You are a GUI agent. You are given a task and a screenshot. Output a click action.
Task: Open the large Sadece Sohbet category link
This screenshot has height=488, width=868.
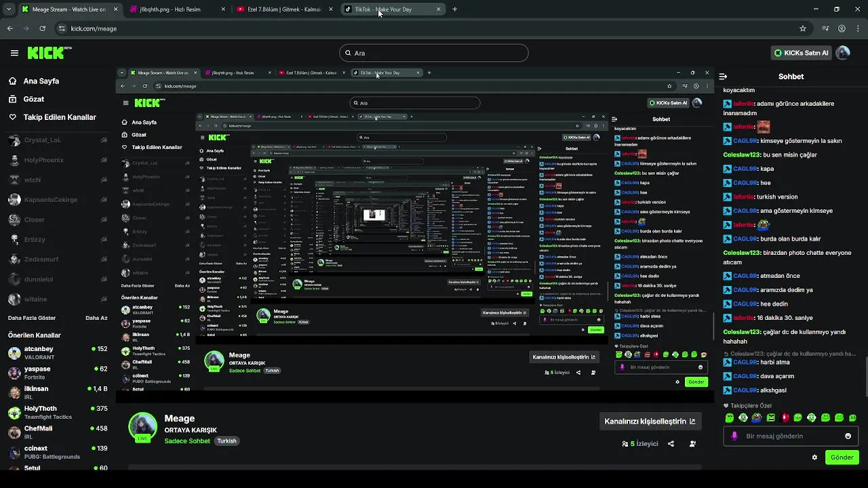coord(187,441)
